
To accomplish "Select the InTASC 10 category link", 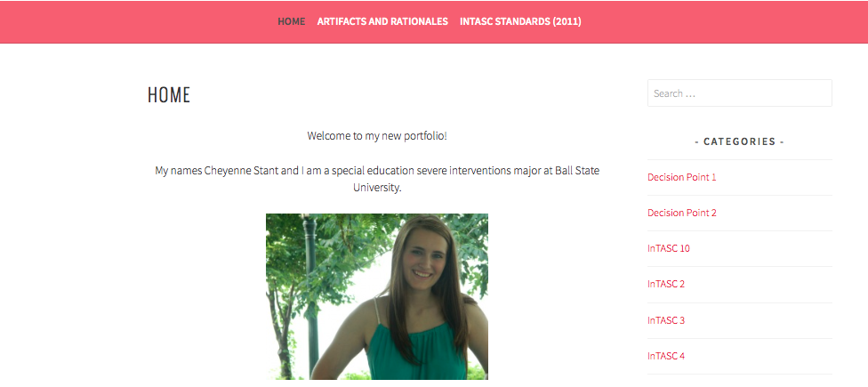I will [669, 248].
